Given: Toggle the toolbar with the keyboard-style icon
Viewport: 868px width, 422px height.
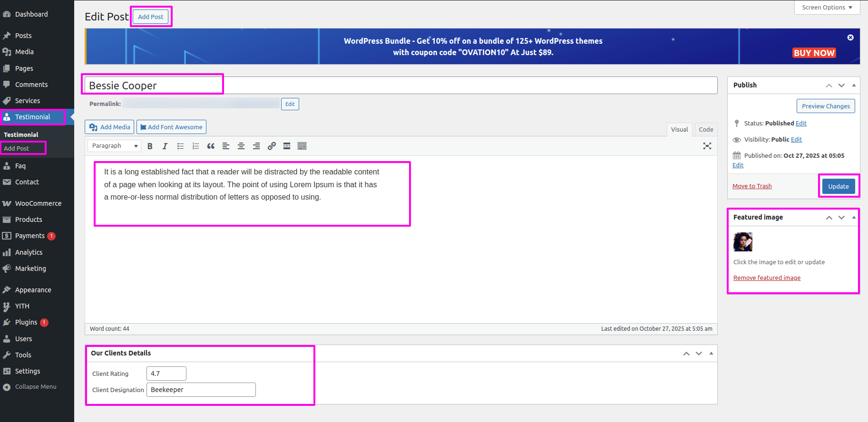Looking at the screenshot, I should pos(302,146).
